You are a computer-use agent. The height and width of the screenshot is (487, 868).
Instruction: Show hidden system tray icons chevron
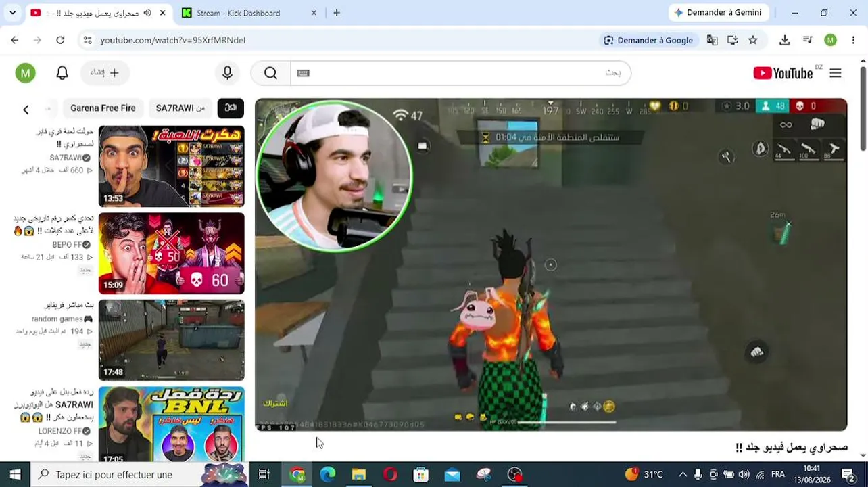pos(683,474)
